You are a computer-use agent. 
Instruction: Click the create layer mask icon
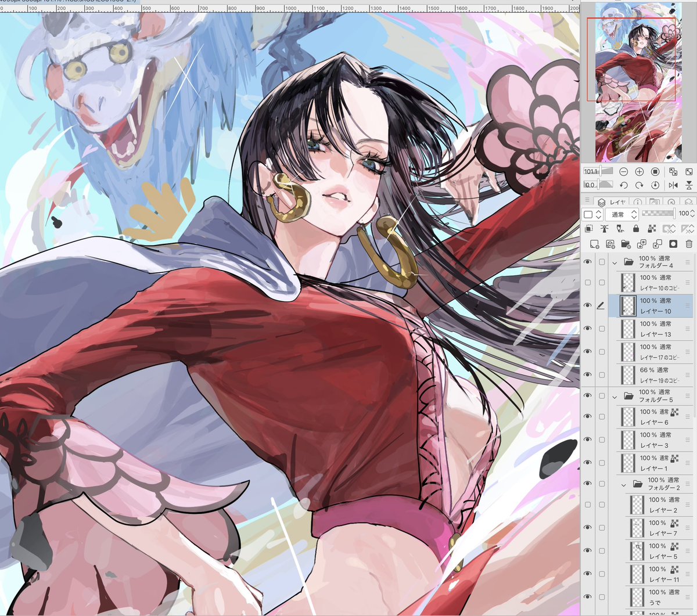tap(673, 244)
